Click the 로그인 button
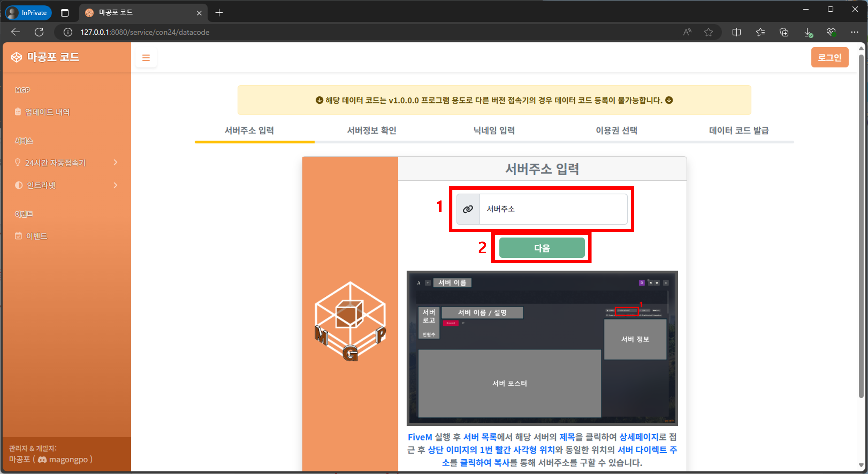Screen dimensions: 868x474 coord(829,57)
